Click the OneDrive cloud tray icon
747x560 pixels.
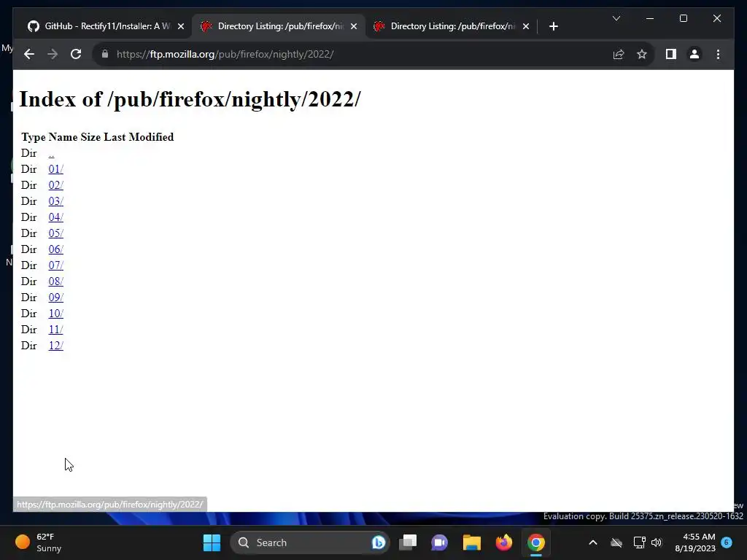(616, 542)
